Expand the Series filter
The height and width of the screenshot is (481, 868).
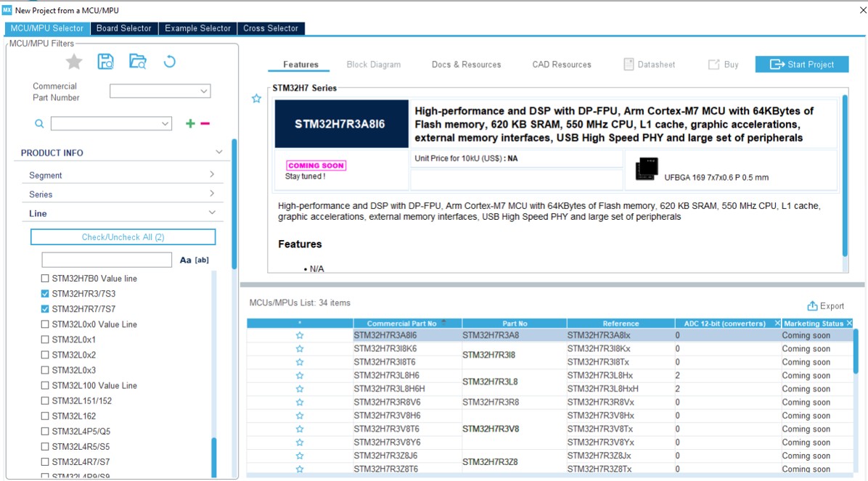coord(212,193)
